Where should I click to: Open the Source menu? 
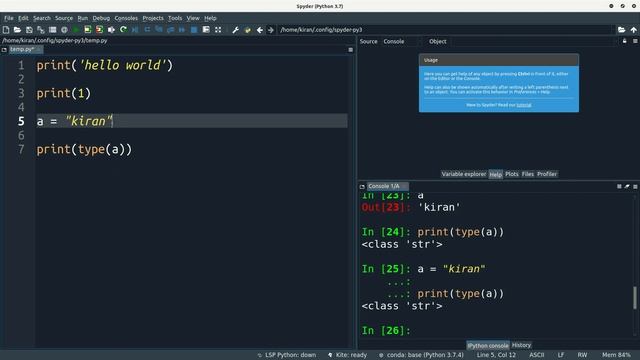[64, 18]
